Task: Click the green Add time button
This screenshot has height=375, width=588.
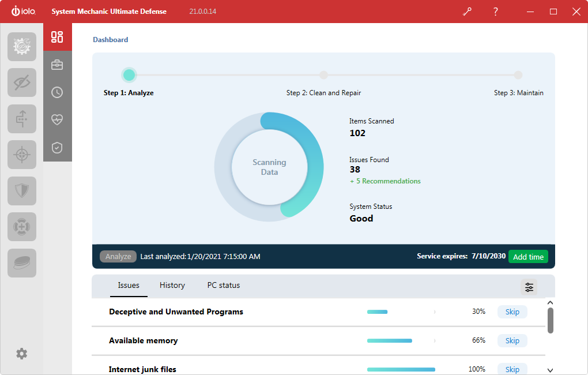Action: pos(528,257)
